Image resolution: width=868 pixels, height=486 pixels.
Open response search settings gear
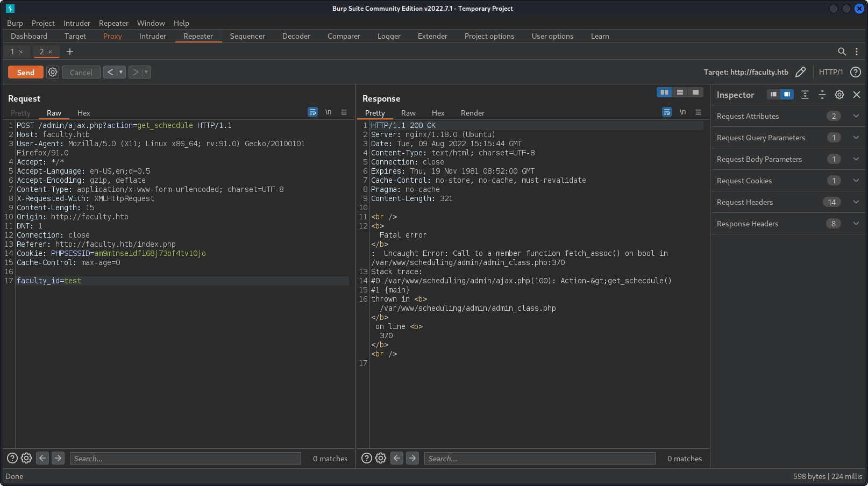(381, 458)
